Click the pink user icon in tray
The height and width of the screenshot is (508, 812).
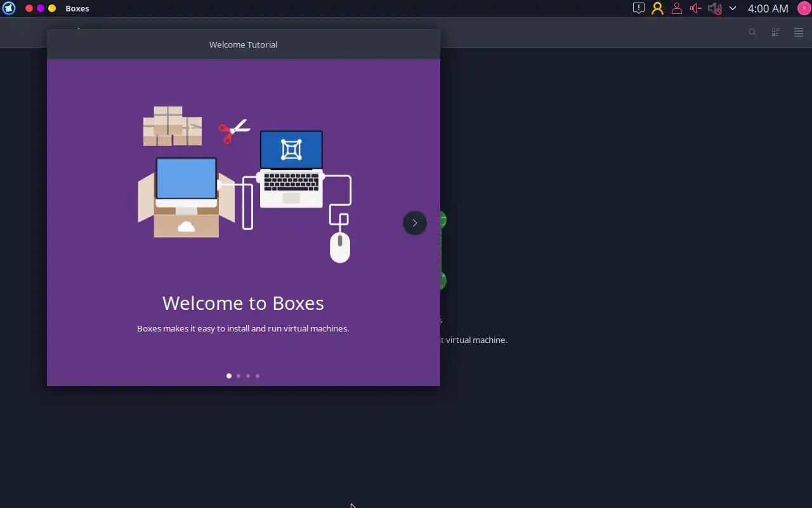pyautogui.click(x=677, y=8)
